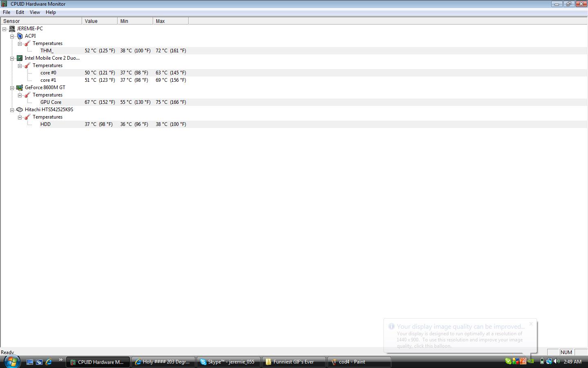The image size is (588, 368).
Task: Switch to Funniest GIF's Ever taskbar button
Action: click(x=294, y=362)
